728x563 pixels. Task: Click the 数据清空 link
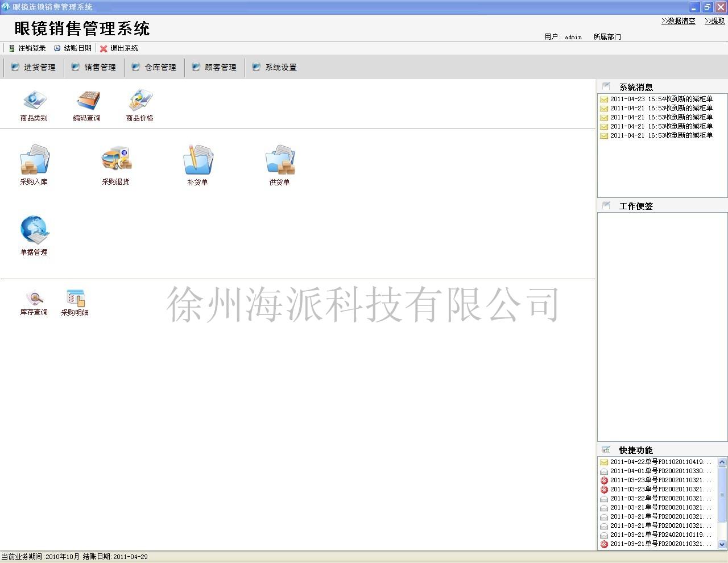point(679,21)
